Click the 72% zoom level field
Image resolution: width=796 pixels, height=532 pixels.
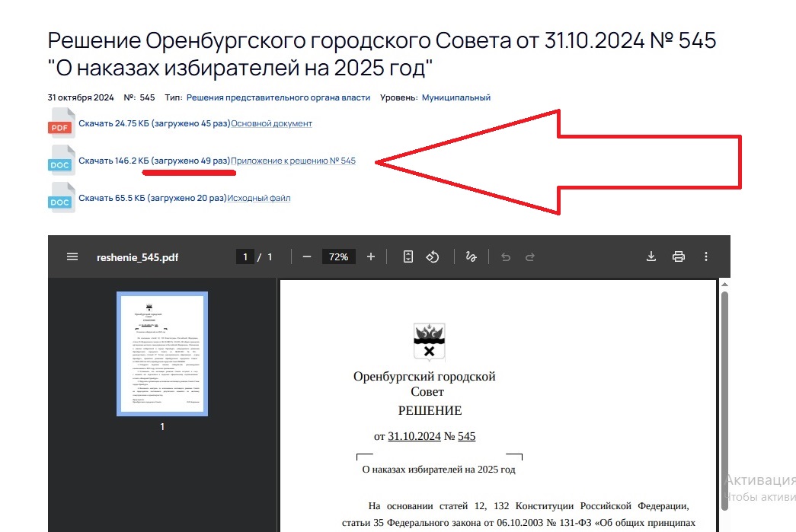click(x=338, y=257)
